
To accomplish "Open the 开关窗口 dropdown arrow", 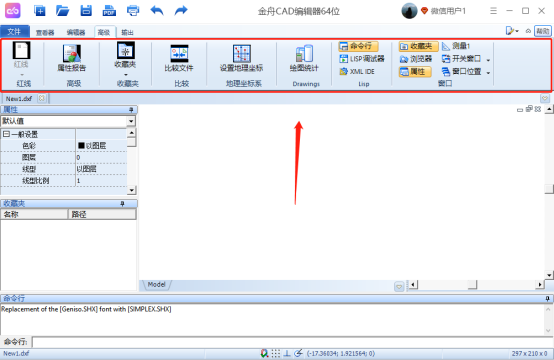I will (x=488, y=60).
